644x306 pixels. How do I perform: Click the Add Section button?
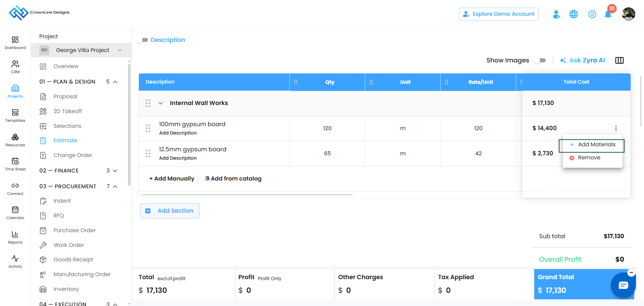[x=170, y=211]
